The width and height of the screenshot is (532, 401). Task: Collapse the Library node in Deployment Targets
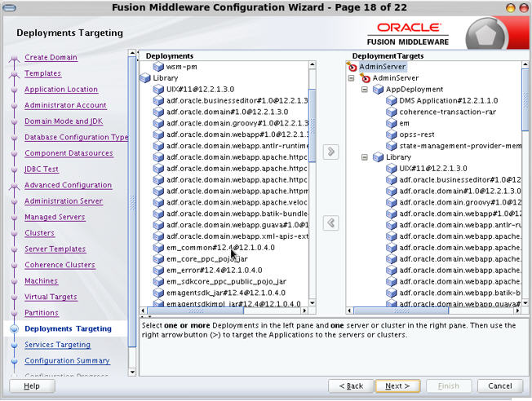click(x=365, y=157)
